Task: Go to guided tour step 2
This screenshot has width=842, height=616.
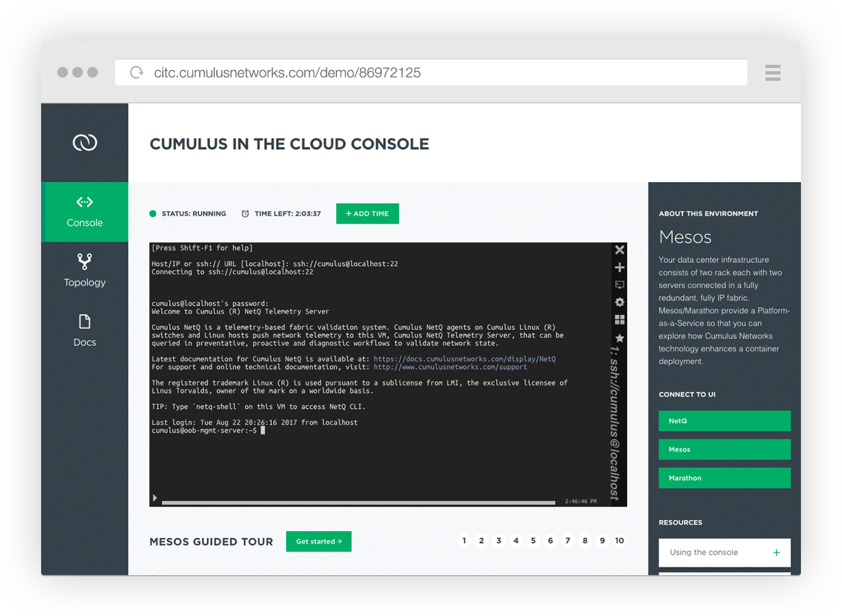Action: [481, 541]
